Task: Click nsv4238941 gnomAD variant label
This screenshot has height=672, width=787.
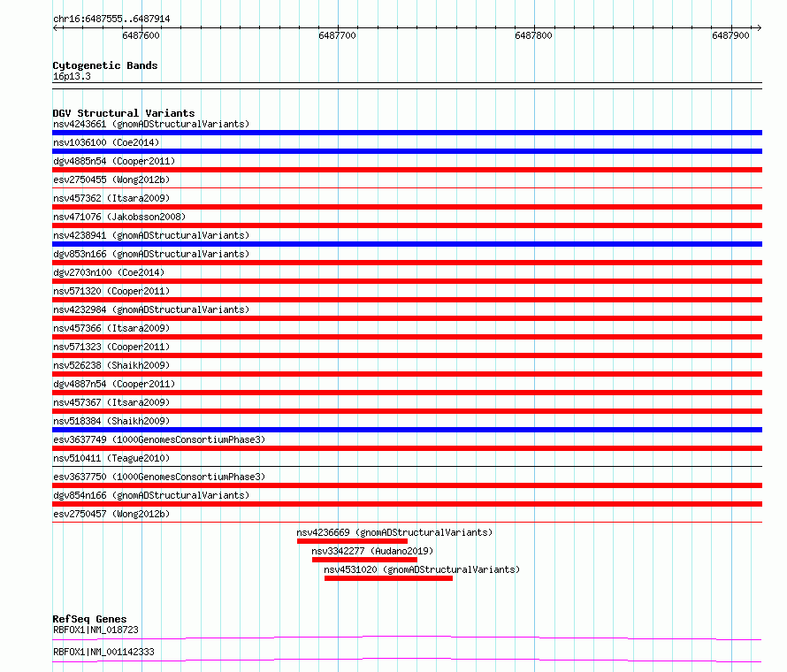Action: [x=151, y=235]
